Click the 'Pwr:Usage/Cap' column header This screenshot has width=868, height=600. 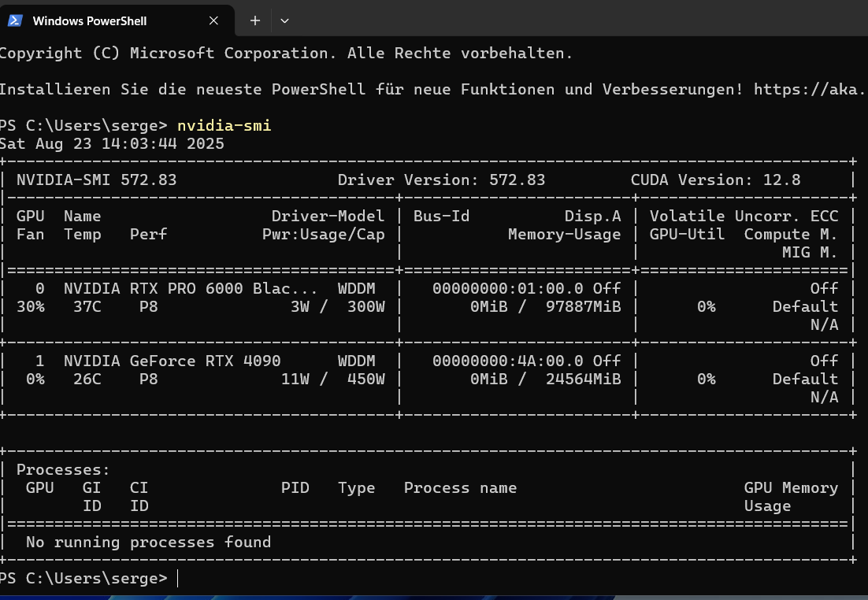(x=323, y=234)
